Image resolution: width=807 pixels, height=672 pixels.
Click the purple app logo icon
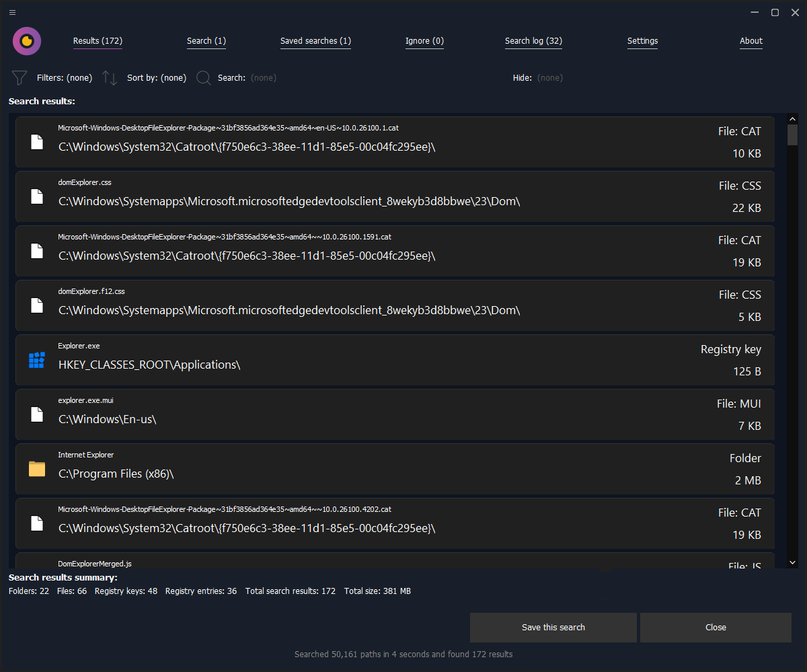(27, 41)
